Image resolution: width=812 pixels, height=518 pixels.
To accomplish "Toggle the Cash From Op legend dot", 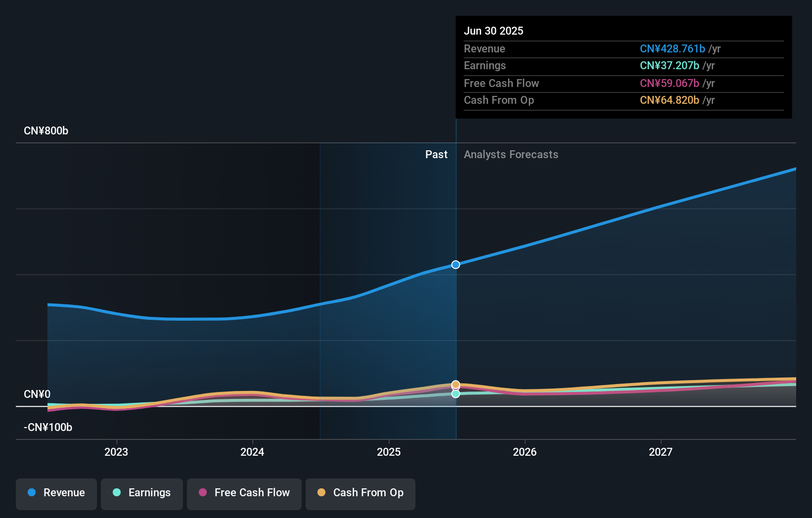I will [321, 492].
